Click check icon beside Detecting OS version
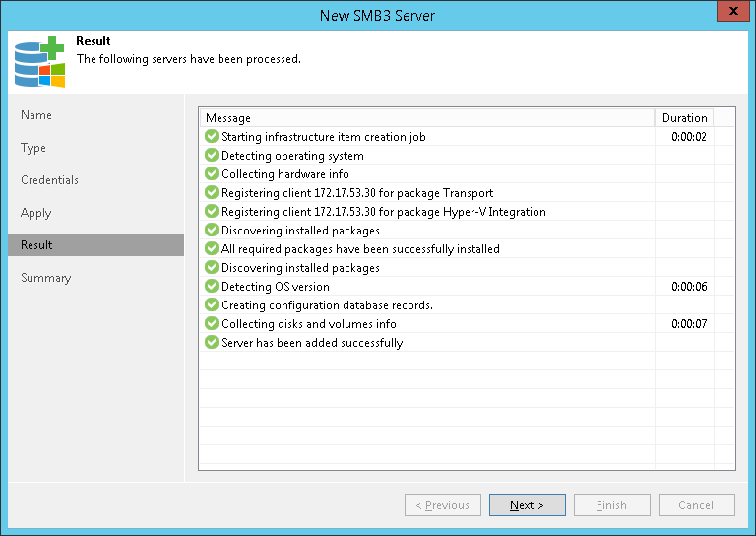Viewport: 756px width, 536px height. pyautogui.click(x=212, y=286)
